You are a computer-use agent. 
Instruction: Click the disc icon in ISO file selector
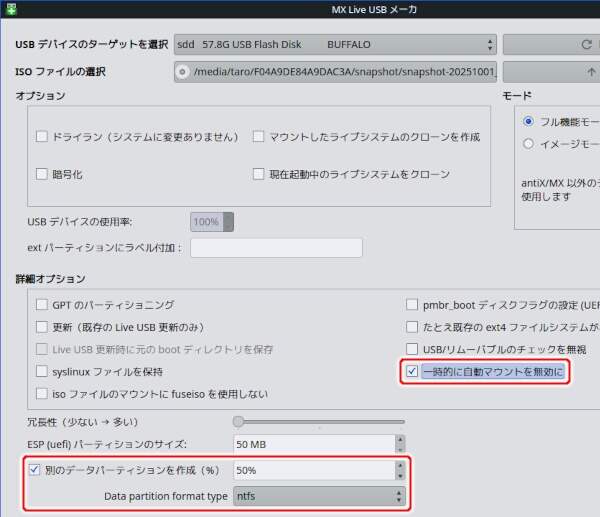(x=182, y=72)
